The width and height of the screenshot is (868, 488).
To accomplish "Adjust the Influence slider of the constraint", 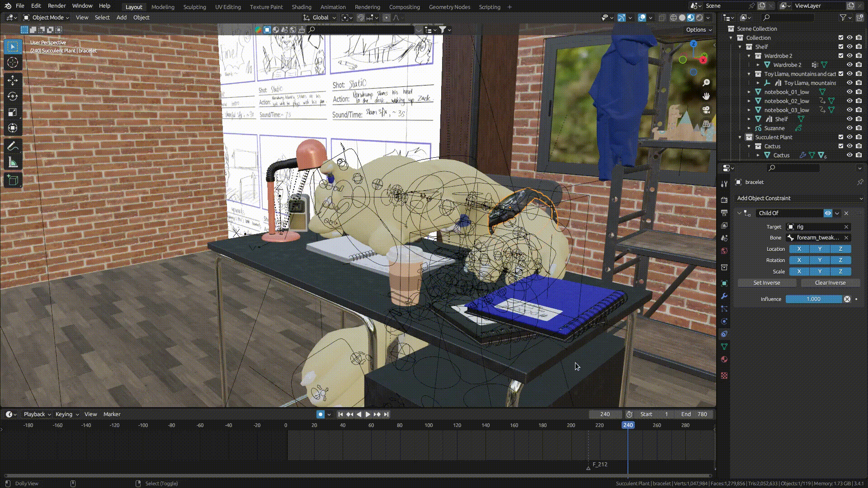I will click(814, 299).
